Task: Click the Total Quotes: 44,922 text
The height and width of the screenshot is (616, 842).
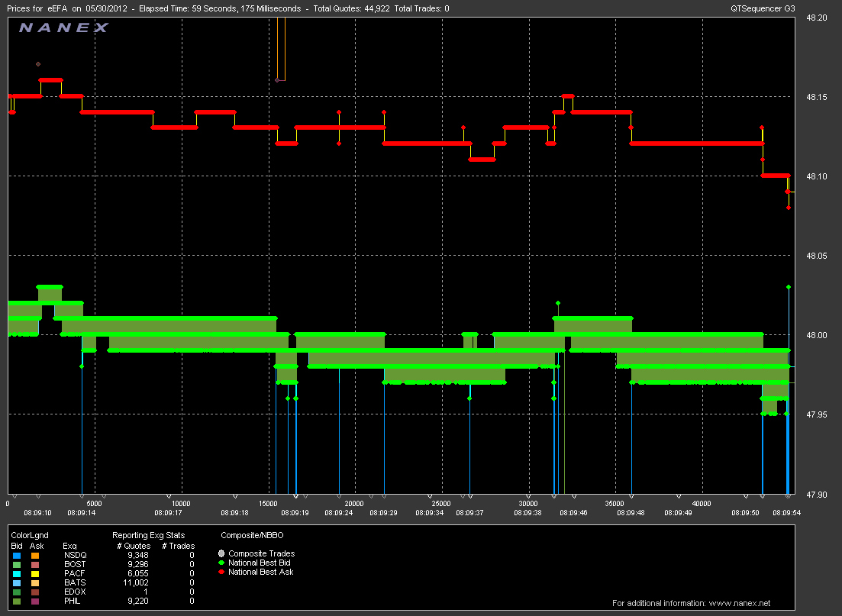Action: [x=351, y=8]
